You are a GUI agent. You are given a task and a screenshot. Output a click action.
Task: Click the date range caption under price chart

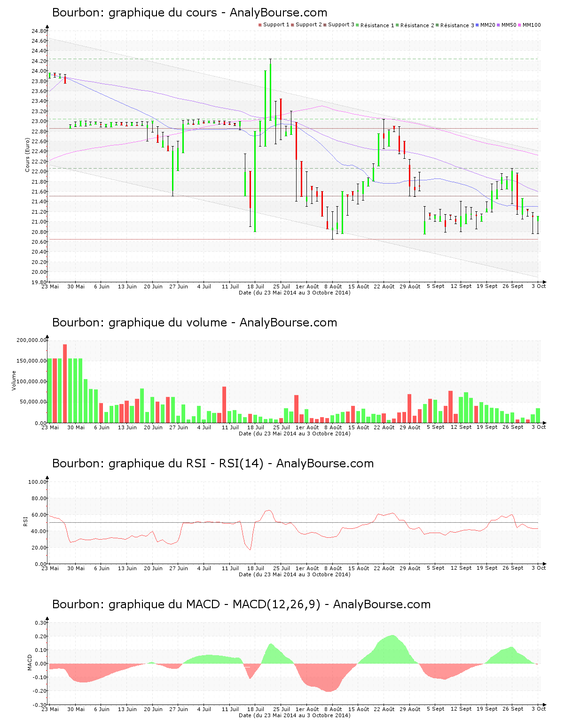click(x=295, y=293)
